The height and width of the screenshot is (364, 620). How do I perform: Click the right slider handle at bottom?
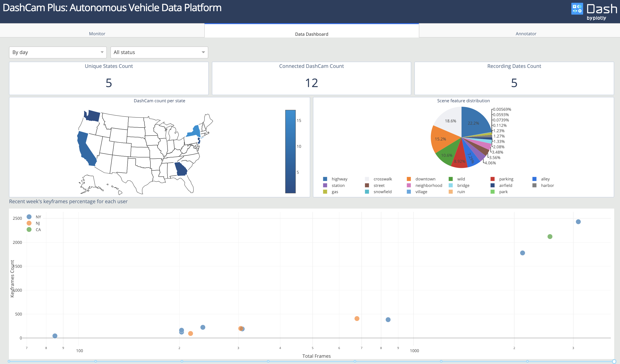click(614, 361)
